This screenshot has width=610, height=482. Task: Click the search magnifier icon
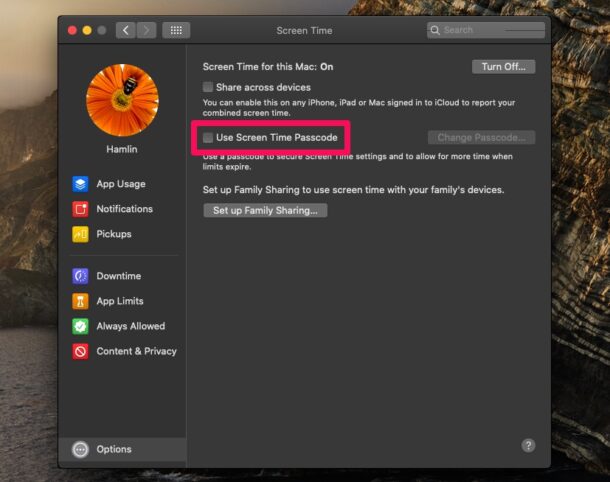pyautogui.click(x=435, y=30)
